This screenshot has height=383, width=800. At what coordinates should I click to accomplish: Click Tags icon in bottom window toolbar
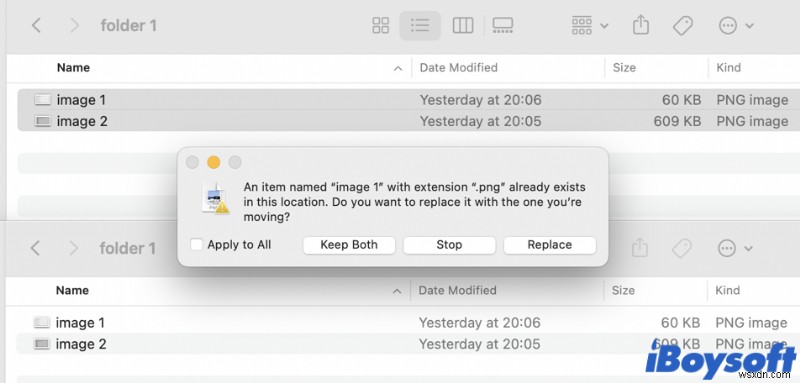[682, 248]
